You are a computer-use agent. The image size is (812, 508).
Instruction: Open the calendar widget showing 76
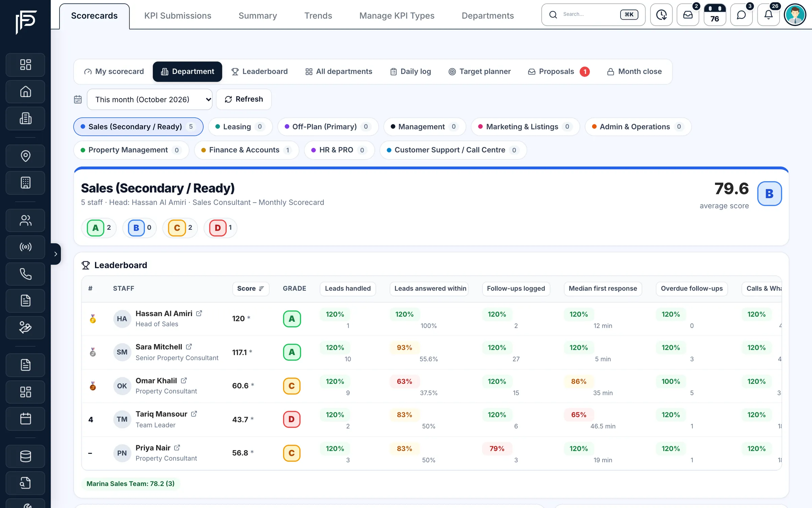[x=715, y=15]
